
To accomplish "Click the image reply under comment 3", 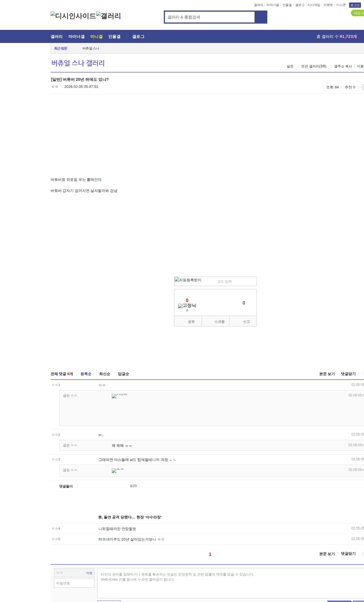I will [x=117, y=470].
